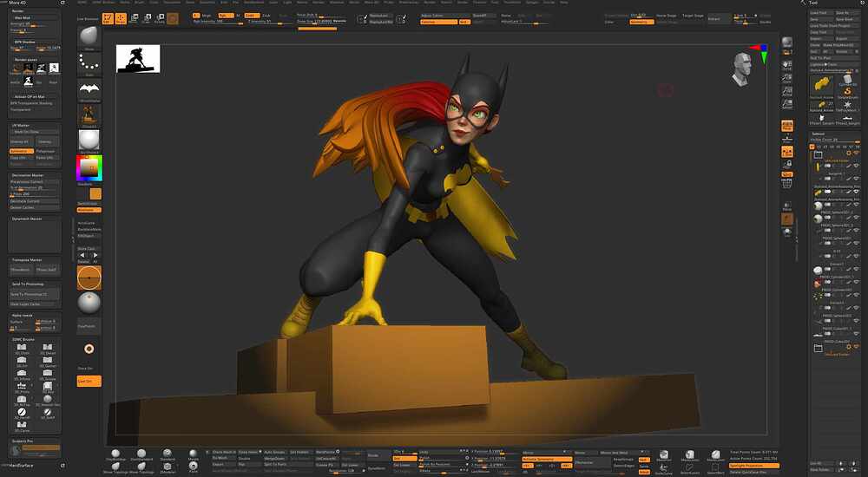Open the Document menu
The width and height of the screenshot is (868, 477).
click(172, 3)
